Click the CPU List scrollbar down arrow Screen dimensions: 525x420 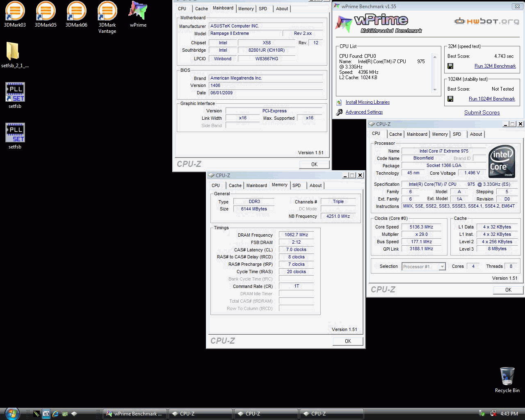435,90
